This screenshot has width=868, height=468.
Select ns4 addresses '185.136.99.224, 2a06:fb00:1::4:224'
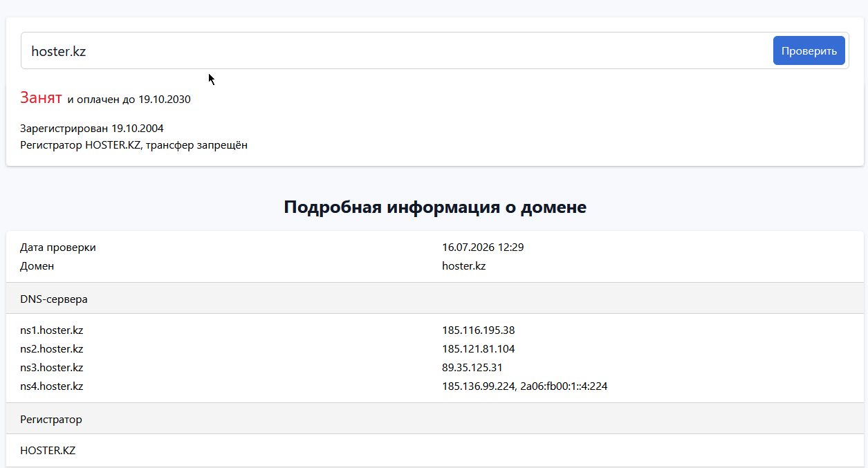click(x=525, y=386)
